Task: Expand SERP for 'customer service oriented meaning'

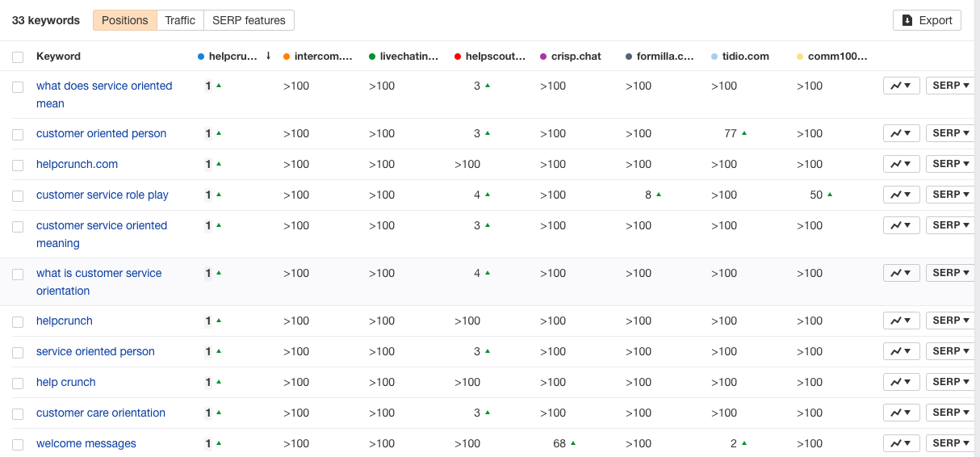Action: tap(951, 225)
